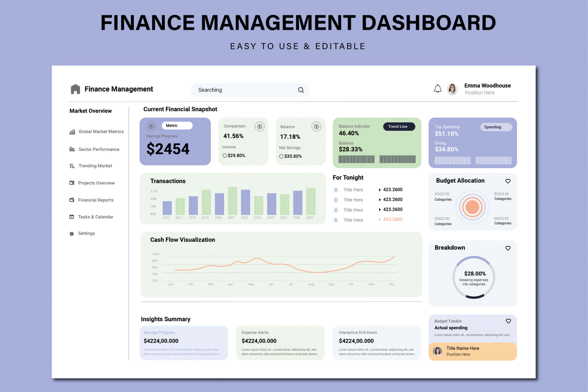Click the Trending Market sidebar icon
The width and height of the screenshot is (588, 392).
pyautogui.click(x=72, y=165)
